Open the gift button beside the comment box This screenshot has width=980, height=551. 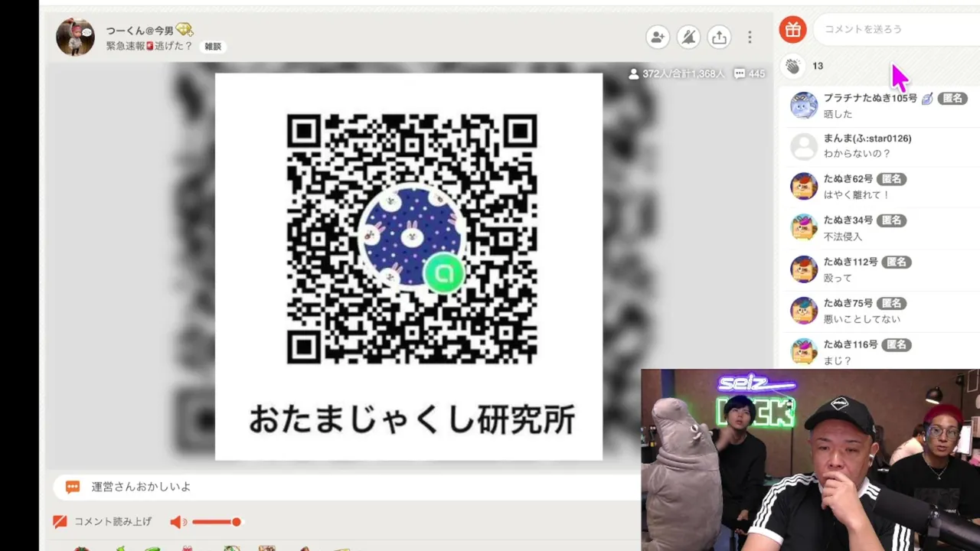pyautogui.click(x=792, y=30)
